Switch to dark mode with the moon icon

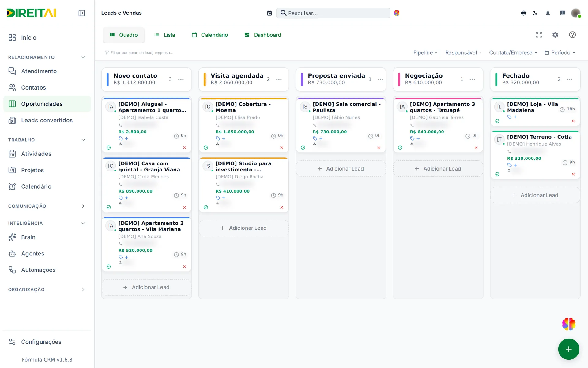click(535, 13)
